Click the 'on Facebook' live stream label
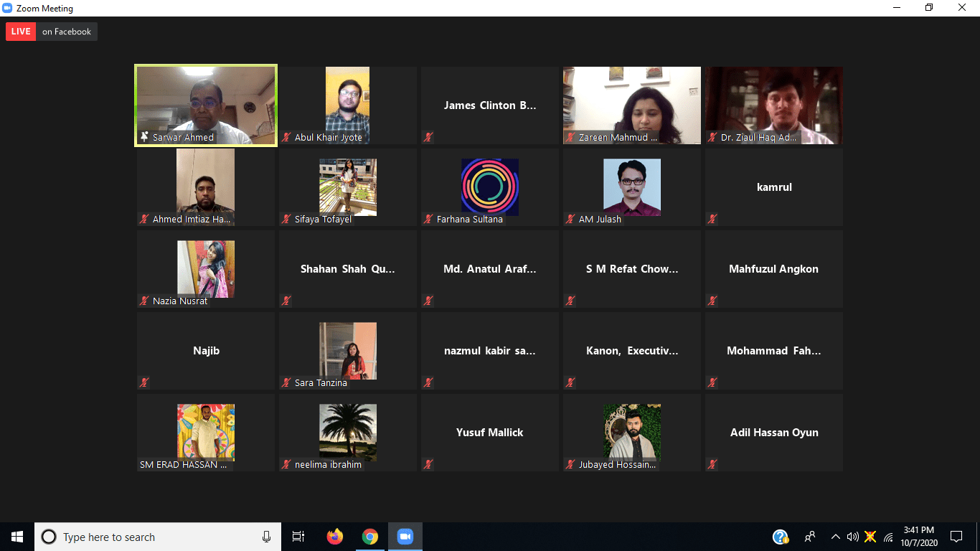 click(67, 32)
